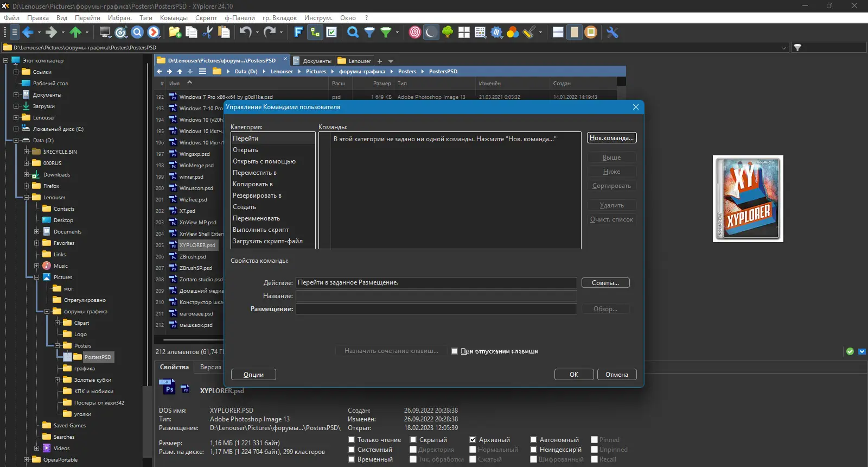The image size is (868, 467).
Task: Click the Redo arrow icon
Action: tap(269, 33)
